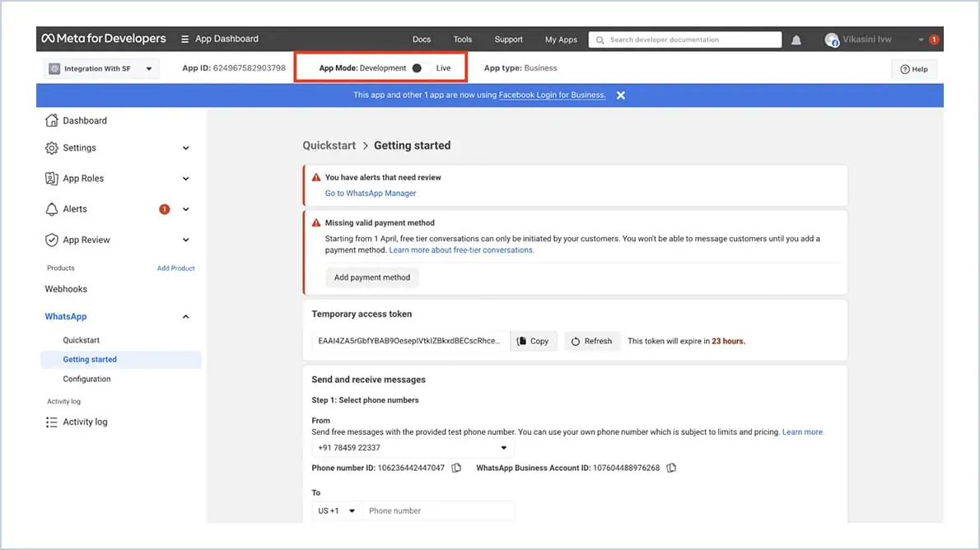Dismiss the blue Facebook Login banner

click(621, 95)
